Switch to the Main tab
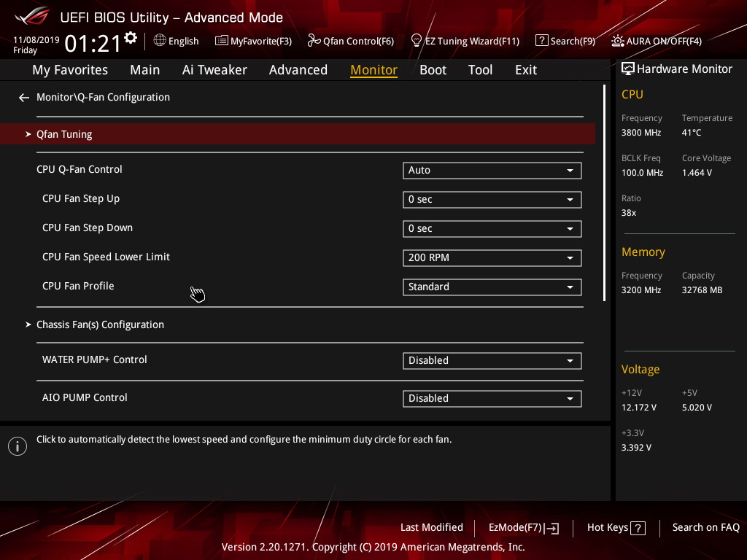 [x=145, y=70]
